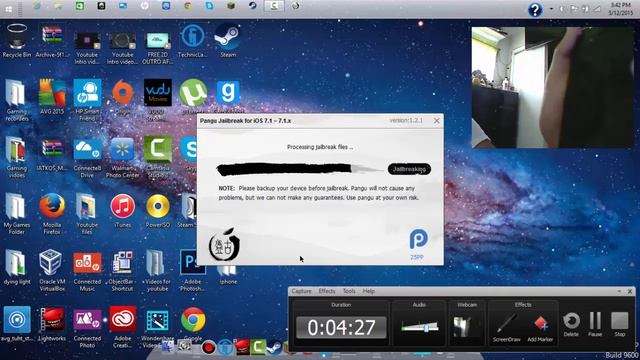The image size is (640, 360).
Task: Click the Delete recording button
Action: tap(571, 324)
